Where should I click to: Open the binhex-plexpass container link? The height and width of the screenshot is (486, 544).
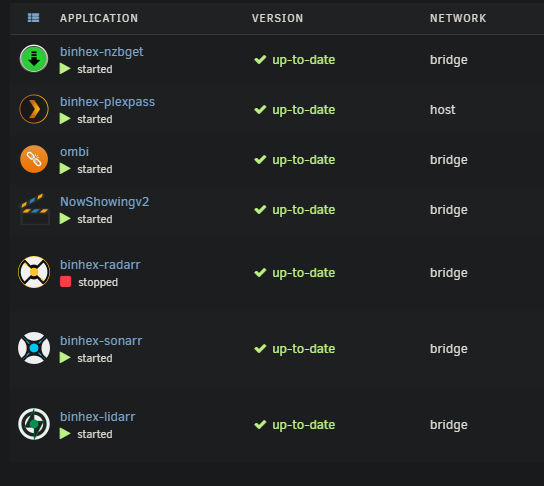point(108,102)
